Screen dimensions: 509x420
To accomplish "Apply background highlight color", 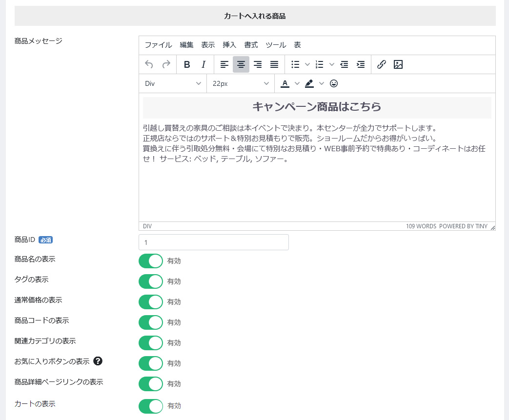I will click(x=309, y=83).
